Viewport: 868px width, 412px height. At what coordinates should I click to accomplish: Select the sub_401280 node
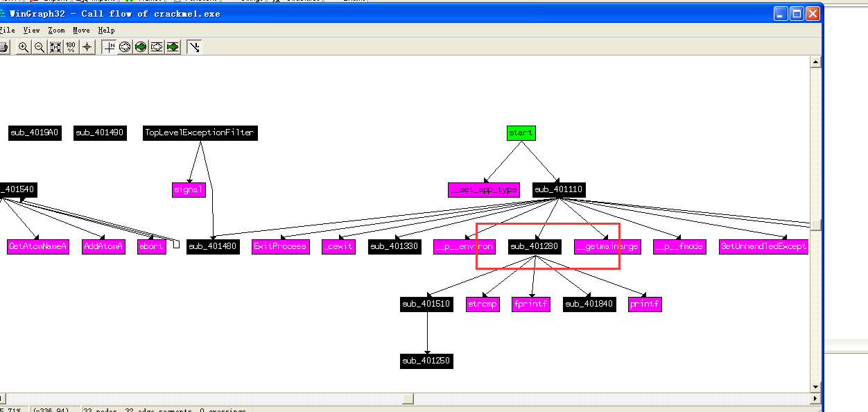pos(534,246)
